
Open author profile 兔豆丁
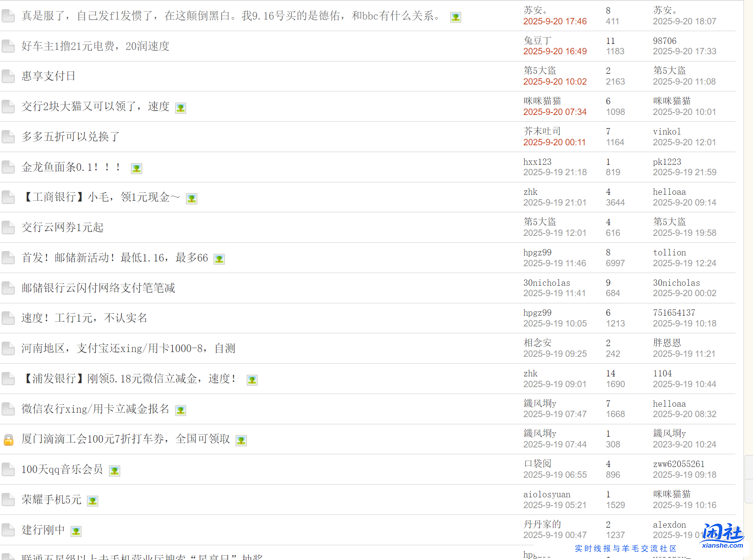(x=537, y=41)
